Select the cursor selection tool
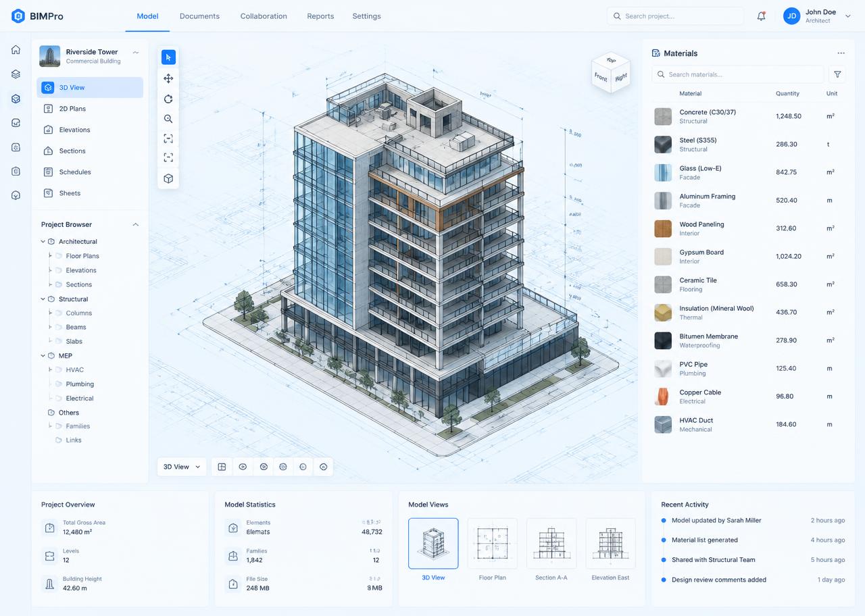This screenshot has width=865, height=616. [168, 57]
